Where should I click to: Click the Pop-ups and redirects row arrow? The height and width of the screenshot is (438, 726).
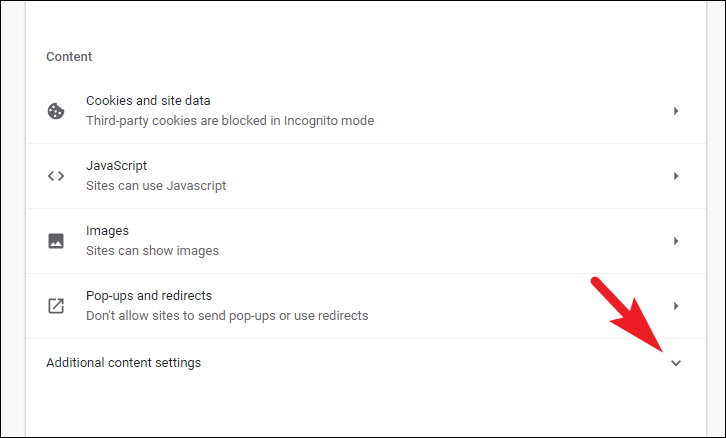(x=676, y=306)
